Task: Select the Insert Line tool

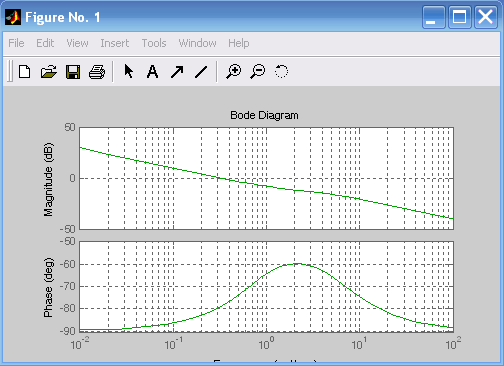Action: [x=201, y=72]
